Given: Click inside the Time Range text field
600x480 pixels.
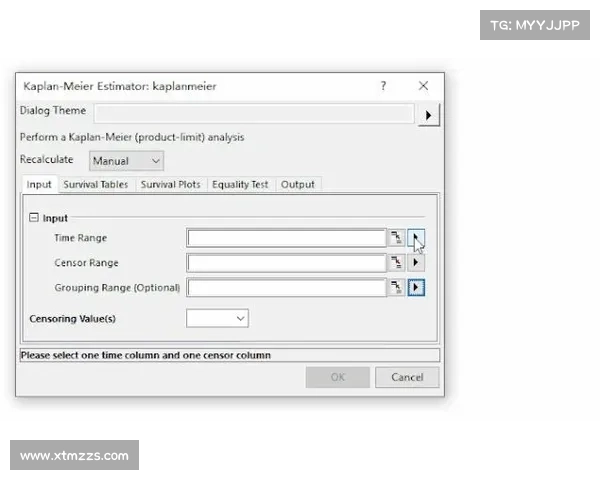Looking at the screenshot, I should click(286, 238).
